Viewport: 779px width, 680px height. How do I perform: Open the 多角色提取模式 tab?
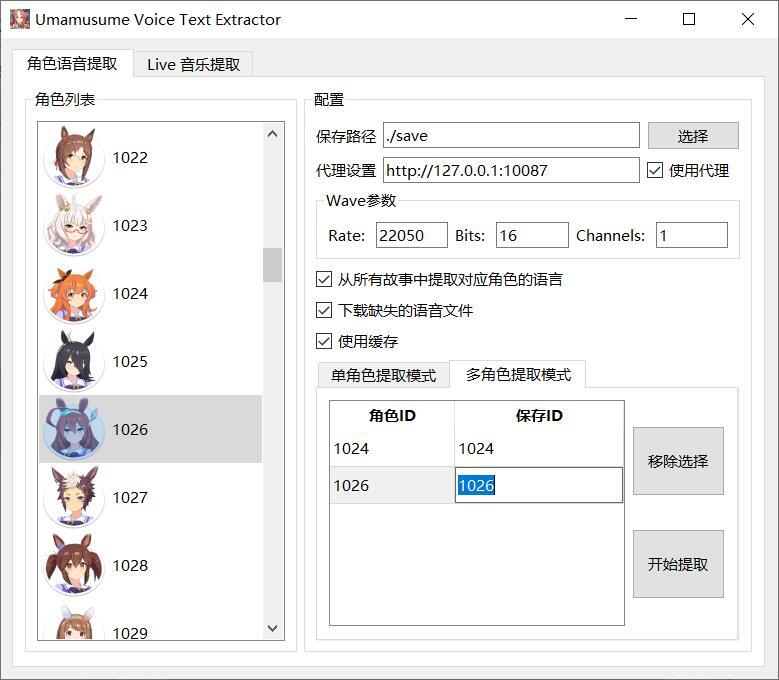click(x=518, y=374)
